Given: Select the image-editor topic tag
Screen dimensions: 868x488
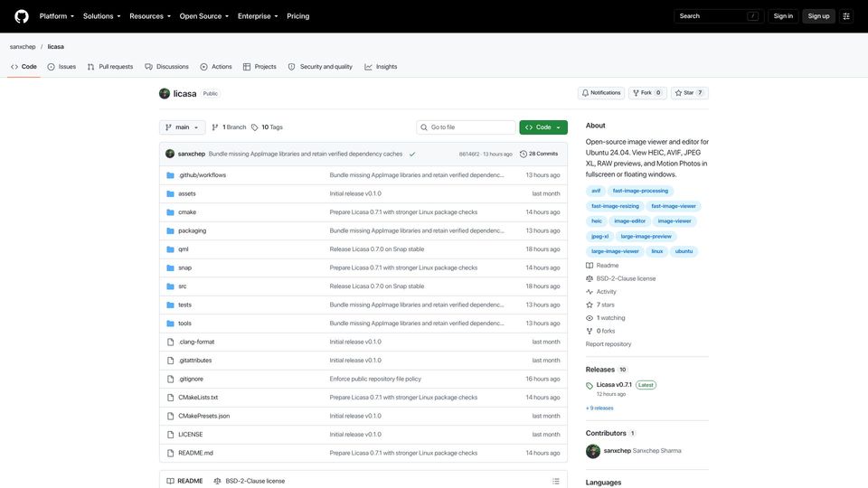Looking at the screenshot, I should (629, 221).
